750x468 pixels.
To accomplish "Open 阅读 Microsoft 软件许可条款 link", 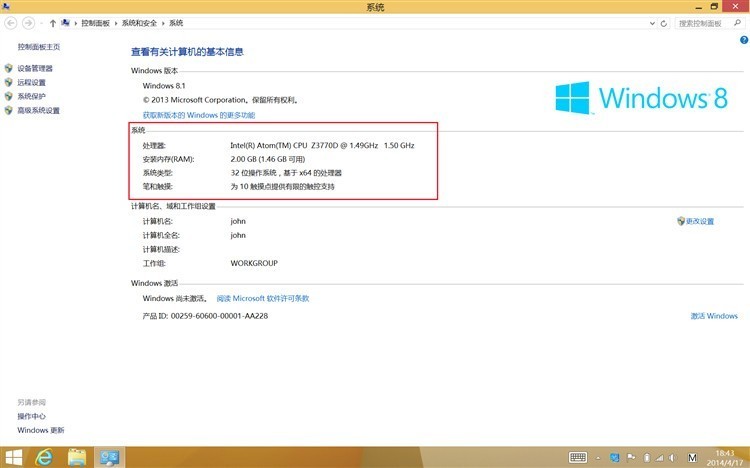I will tap(263, 298).
